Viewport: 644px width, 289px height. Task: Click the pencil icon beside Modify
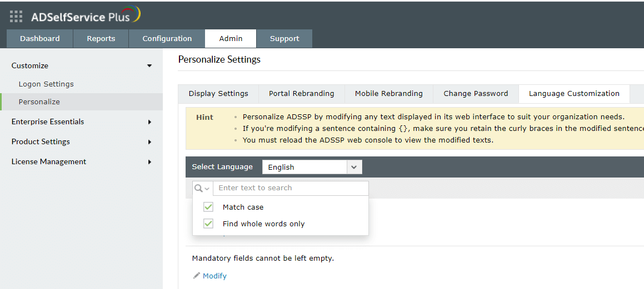tap(196, 276)
